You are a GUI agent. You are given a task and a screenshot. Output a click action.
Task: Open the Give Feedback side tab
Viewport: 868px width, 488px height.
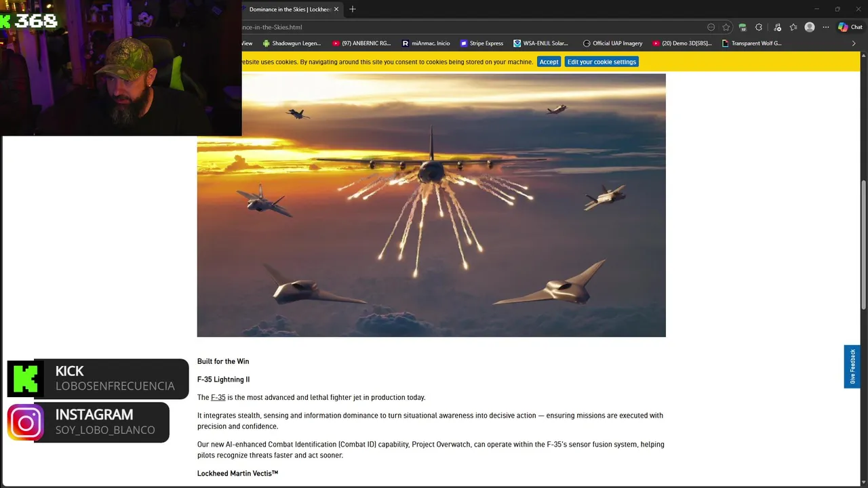[x=852, y=367]
